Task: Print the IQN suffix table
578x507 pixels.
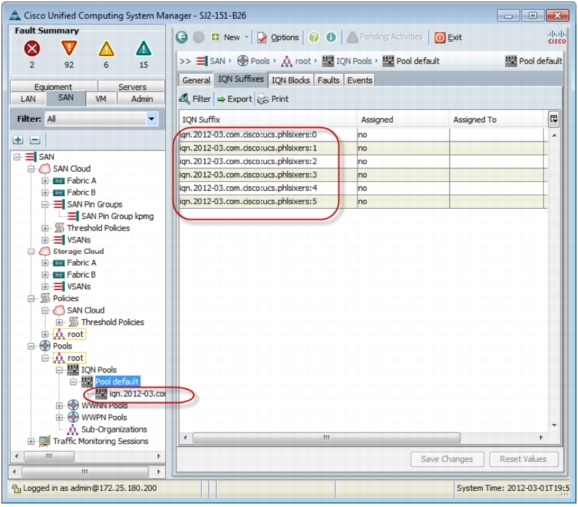Action: pos(273,99)
